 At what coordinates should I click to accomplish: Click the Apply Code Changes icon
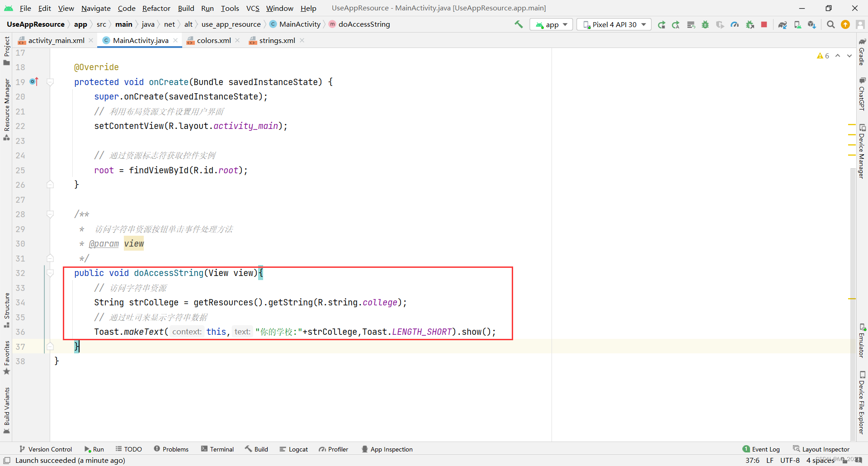[691, 24]
